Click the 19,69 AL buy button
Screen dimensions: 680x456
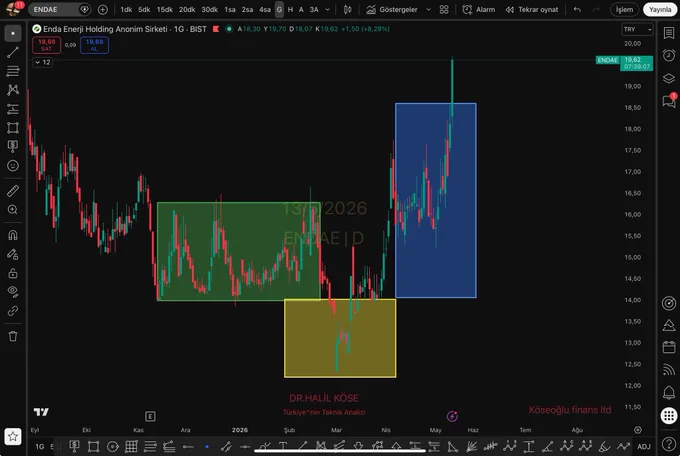pyautogui.click(x=94, y=45)
